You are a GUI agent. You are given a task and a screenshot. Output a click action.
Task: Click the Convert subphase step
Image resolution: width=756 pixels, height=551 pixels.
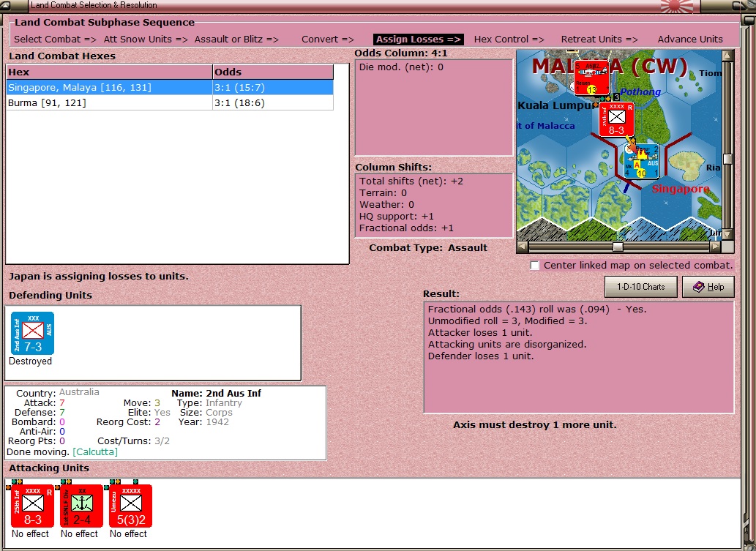328,39
